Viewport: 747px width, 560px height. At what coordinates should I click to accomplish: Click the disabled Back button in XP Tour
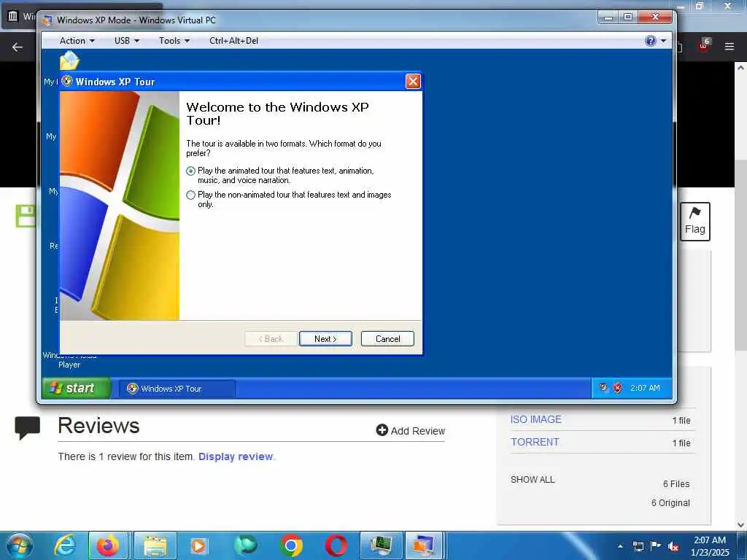(x=271, y=338)
